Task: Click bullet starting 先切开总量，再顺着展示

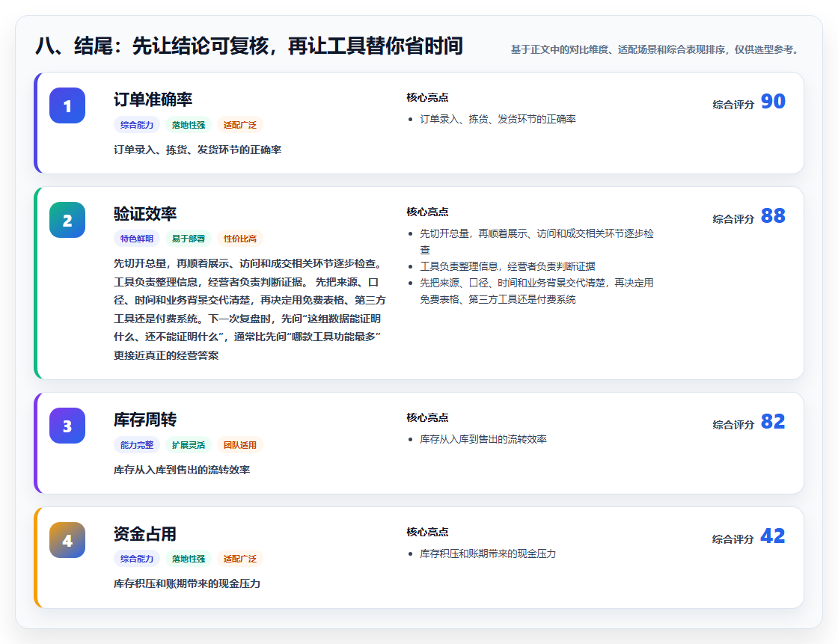Action: coord(536,242)
